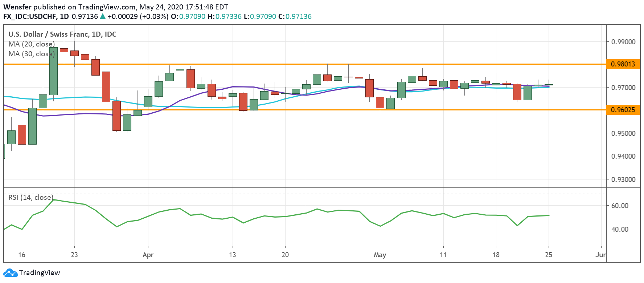Viewport: 644px width, 283px height.
Task: Click the 0.99000 level on price scale
Action: [x=623, y=42]
